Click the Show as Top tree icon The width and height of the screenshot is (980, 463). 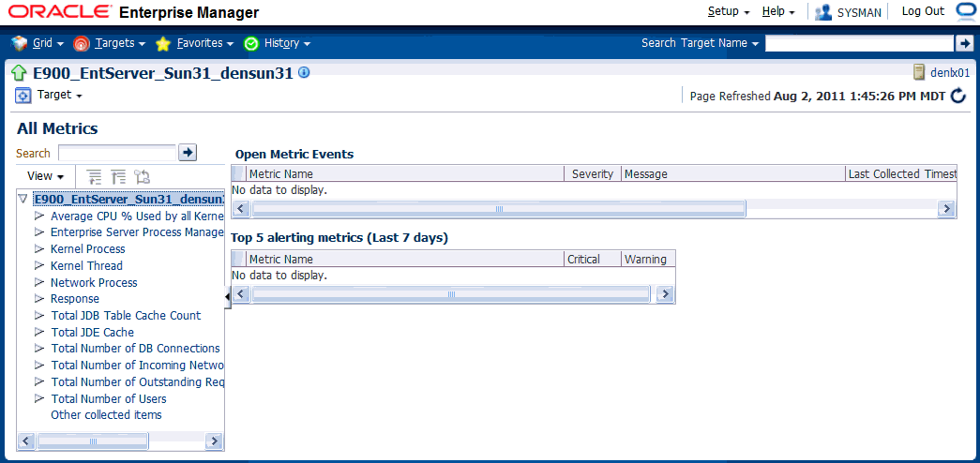click(142, 177)
